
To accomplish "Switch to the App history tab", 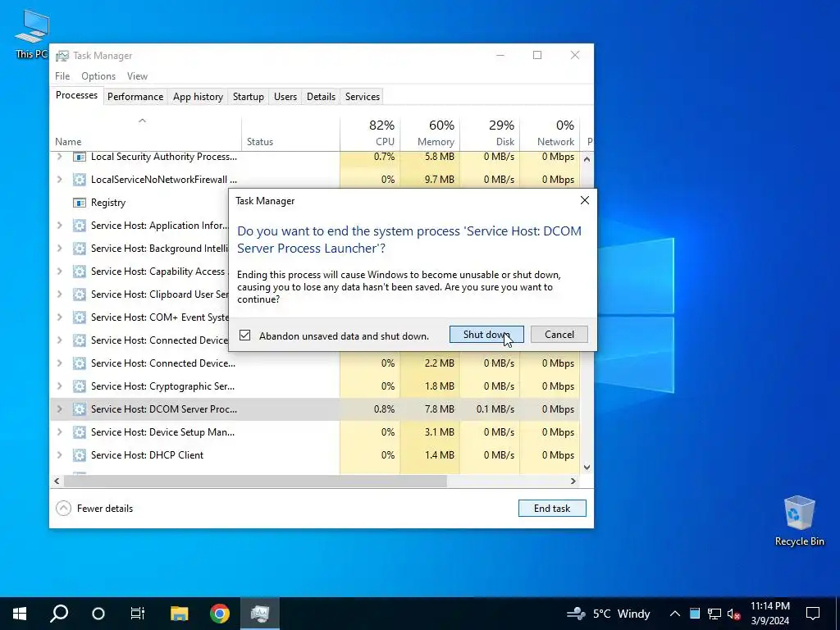I will click(198, 97).
